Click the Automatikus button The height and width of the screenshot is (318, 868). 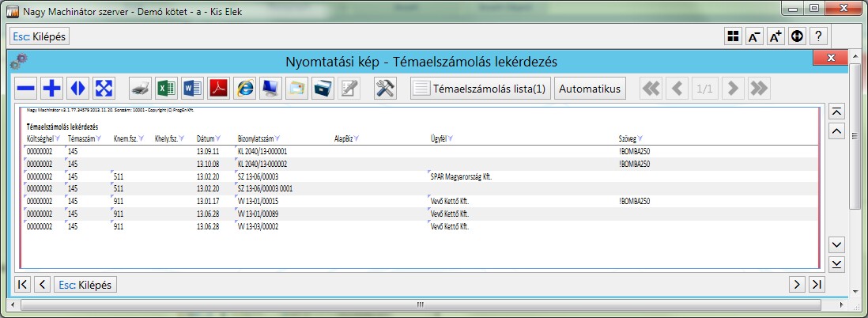[590, 88]
